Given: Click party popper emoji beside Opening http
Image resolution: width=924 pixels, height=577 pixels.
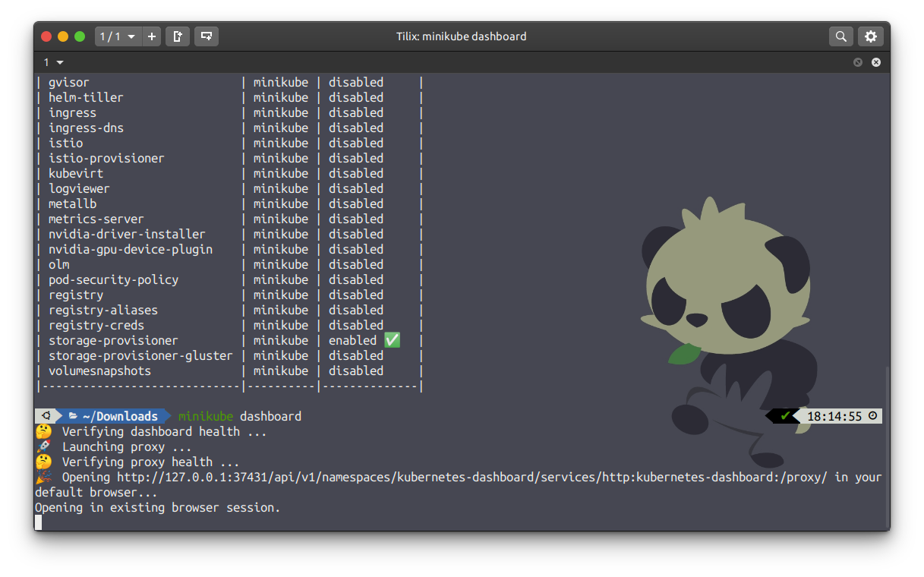Looking at the screenshot, I should coord(43,477).
